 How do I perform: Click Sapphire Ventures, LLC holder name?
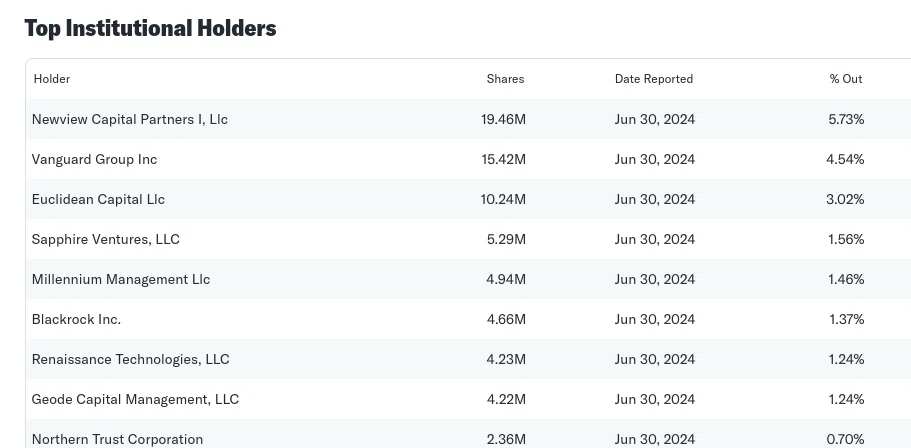point(106,239)
